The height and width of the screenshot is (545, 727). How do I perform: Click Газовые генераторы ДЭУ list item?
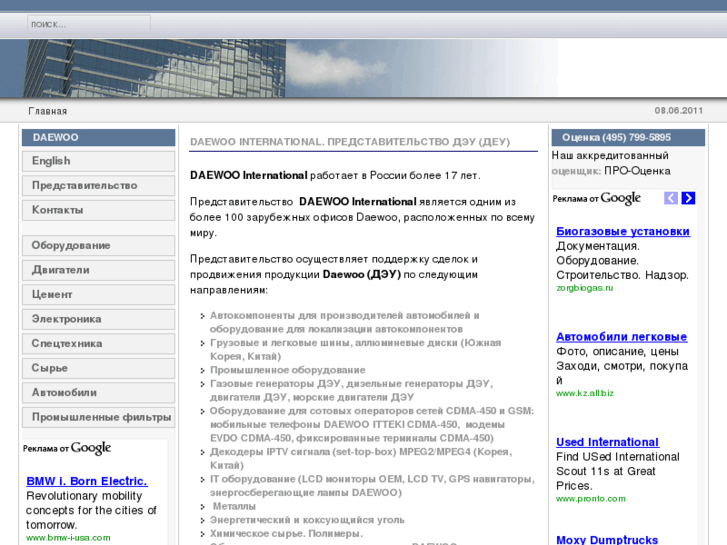(351, 391)
